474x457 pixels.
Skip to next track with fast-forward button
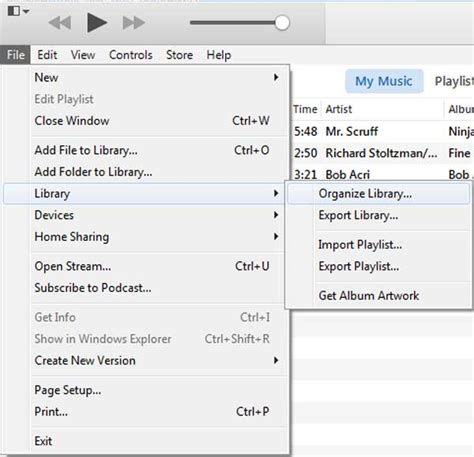(134, 23)
